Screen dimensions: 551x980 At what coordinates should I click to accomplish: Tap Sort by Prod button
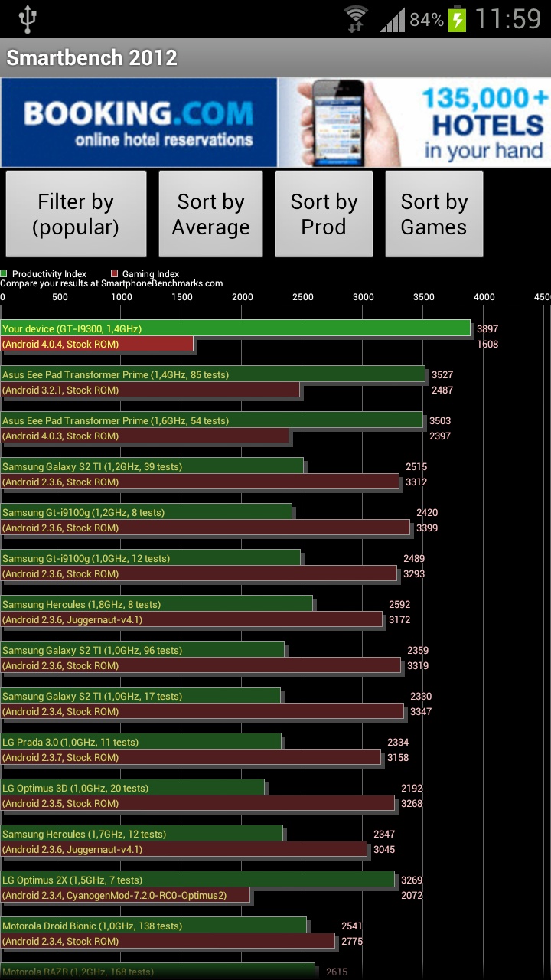pyautogui.click(x=324, y=214)
